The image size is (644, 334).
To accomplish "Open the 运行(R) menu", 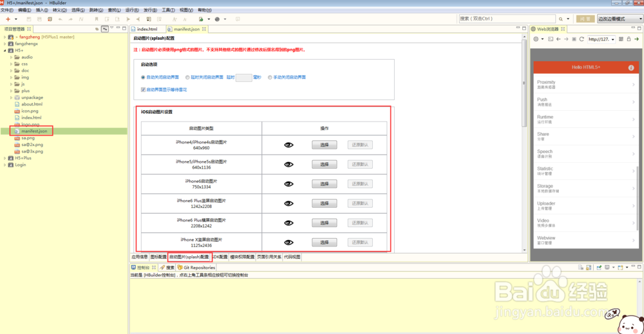I will (x=132, y=10).
